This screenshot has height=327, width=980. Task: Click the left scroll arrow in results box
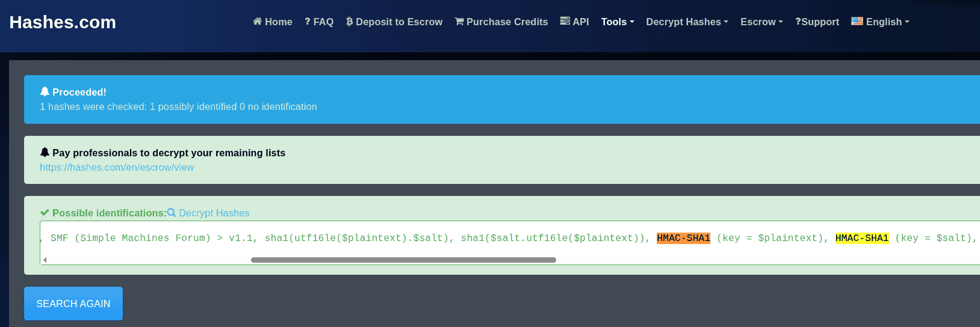[x=45, y=260]
